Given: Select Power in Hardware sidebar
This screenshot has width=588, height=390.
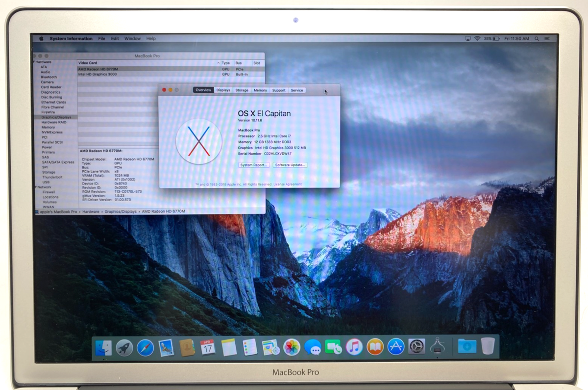Looking at the screenshot, I should 47,147.
